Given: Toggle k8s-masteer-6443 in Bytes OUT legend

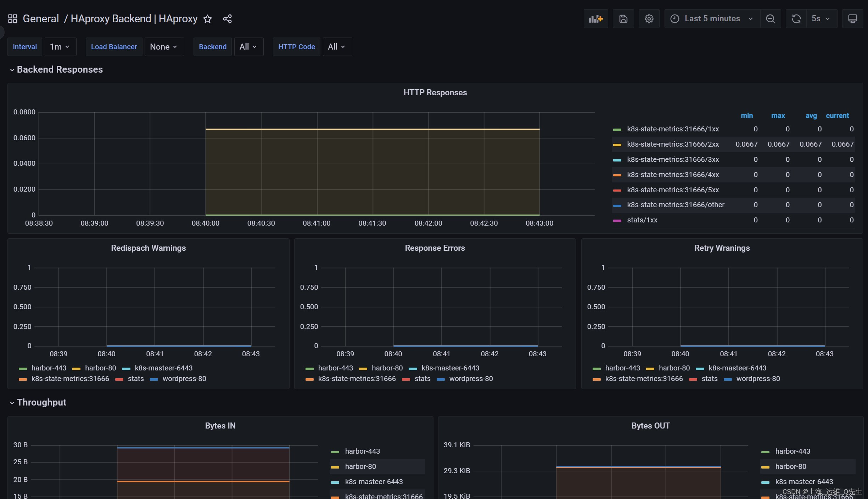Looking at the screenshot, I should pyautogui.click(x=804, y=482).
